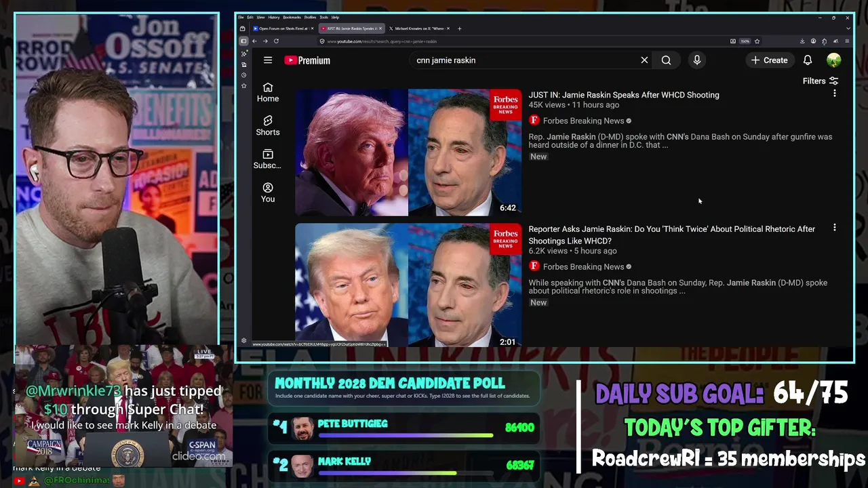Click the YouTube search magnifier button
Screen dimensions: 868x488
click(x=666, y=60)
